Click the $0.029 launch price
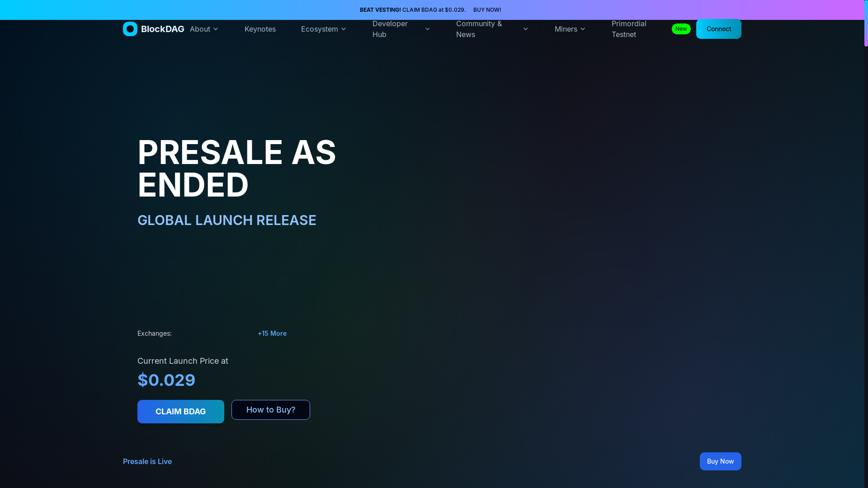The height and width of the screenshot is (488, 868). [x=166, y=380]
